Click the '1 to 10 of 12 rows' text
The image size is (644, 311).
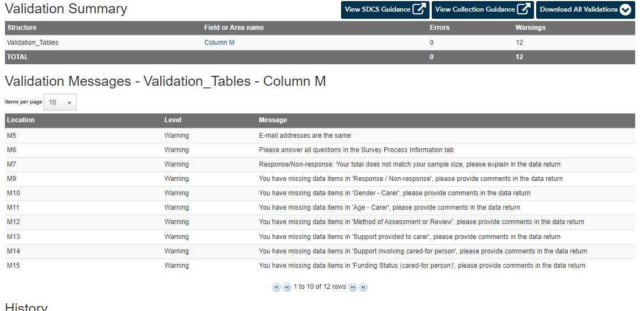point(320,287)
